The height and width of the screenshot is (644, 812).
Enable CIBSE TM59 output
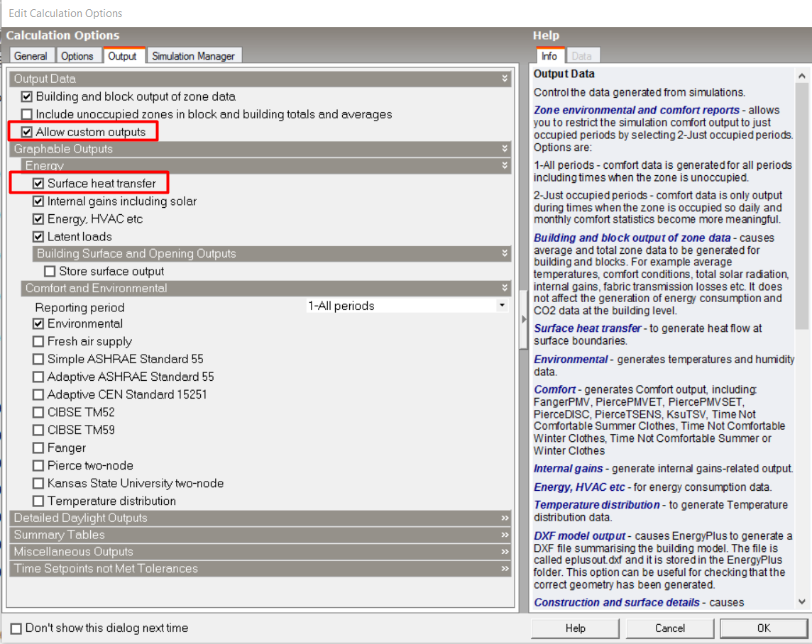click(38, 430)
